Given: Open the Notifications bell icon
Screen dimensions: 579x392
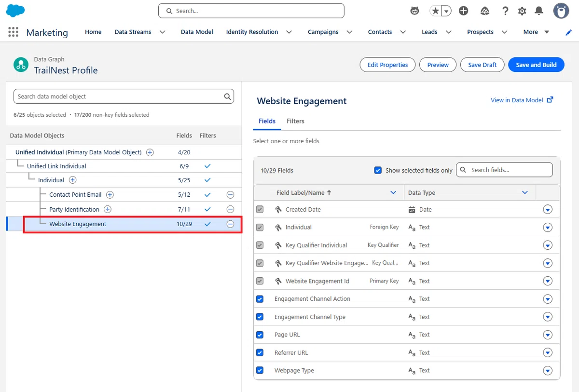Looking at the screenshot, I should click(x=539, y=11).
